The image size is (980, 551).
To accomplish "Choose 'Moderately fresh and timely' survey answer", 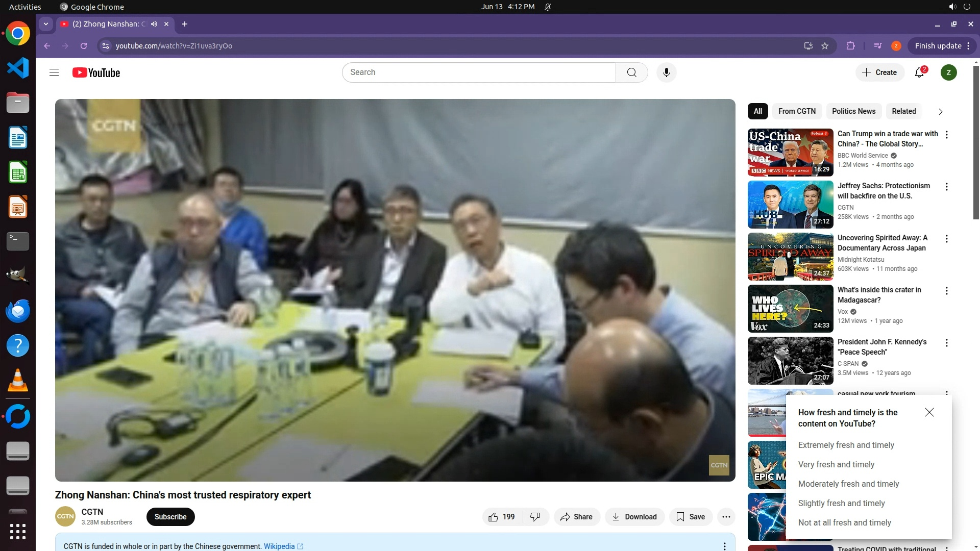I will (x=848, y=484).
